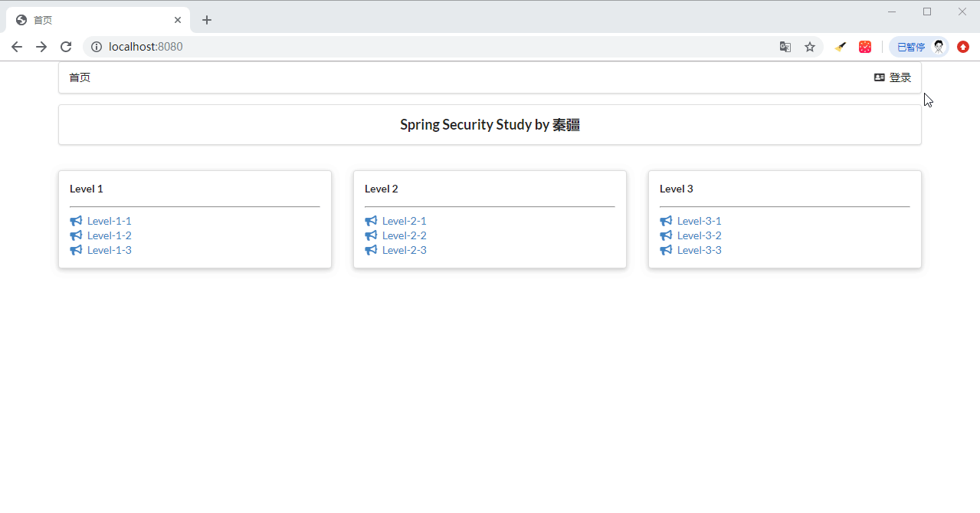Open the Level-2-1 link

[405, 221]
